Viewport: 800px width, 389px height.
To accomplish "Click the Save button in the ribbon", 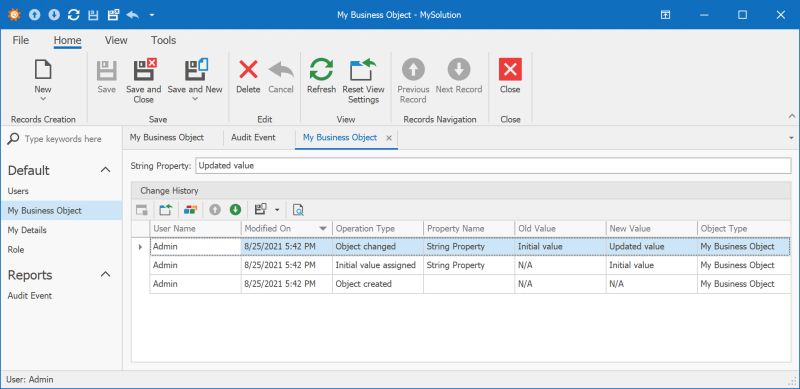I will (107, 77).
